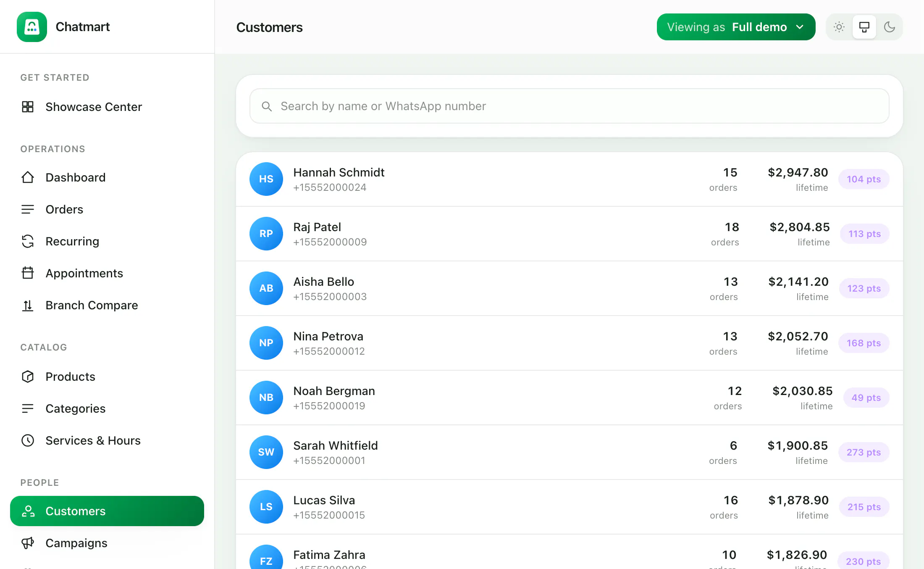
Task: Click the Appointments calendar icon
Action: (x=28, y=273)
